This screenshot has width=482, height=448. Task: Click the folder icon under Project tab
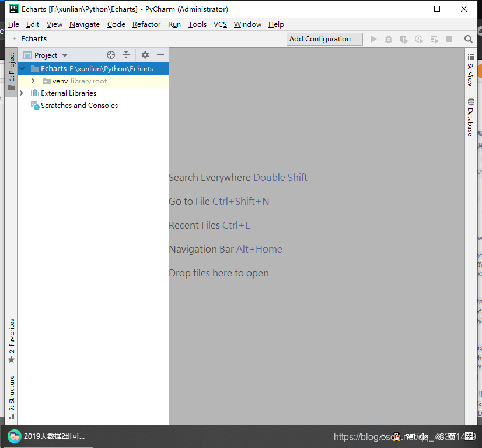click(11, 87)
